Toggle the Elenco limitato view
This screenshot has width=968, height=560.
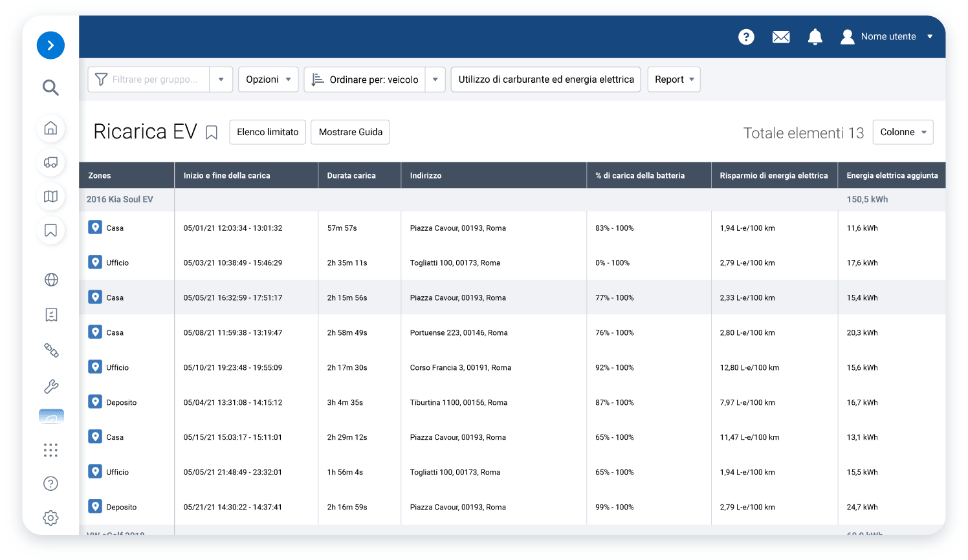pyautogui.click(x=267, y=132)
